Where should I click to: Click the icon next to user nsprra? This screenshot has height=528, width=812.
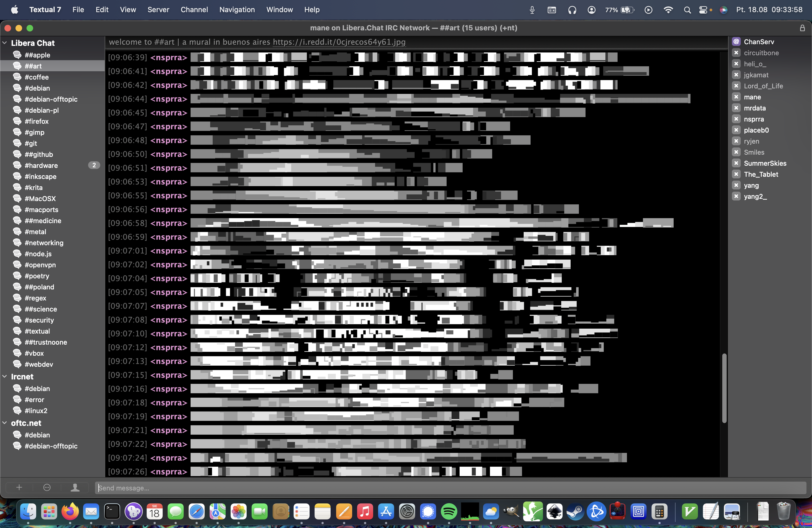coord(736,119)
